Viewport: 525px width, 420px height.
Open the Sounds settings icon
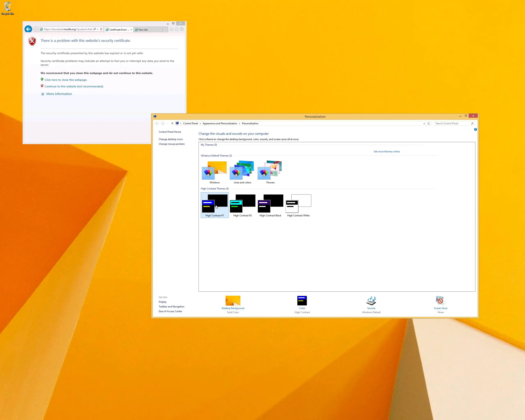[x=371, y=301]
